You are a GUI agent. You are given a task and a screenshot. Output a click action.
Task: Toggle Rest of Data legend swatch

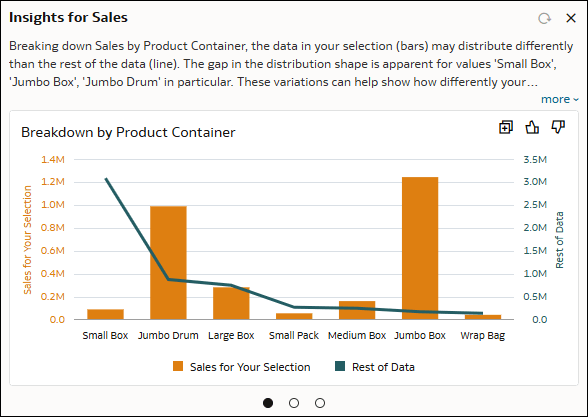coord(340,366)
